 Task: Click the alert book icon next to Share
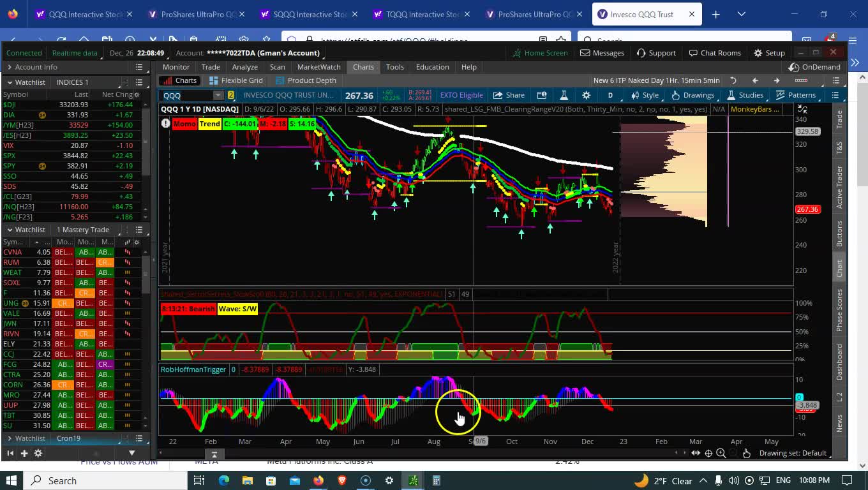pyautogui.click(x=542, y=95)
